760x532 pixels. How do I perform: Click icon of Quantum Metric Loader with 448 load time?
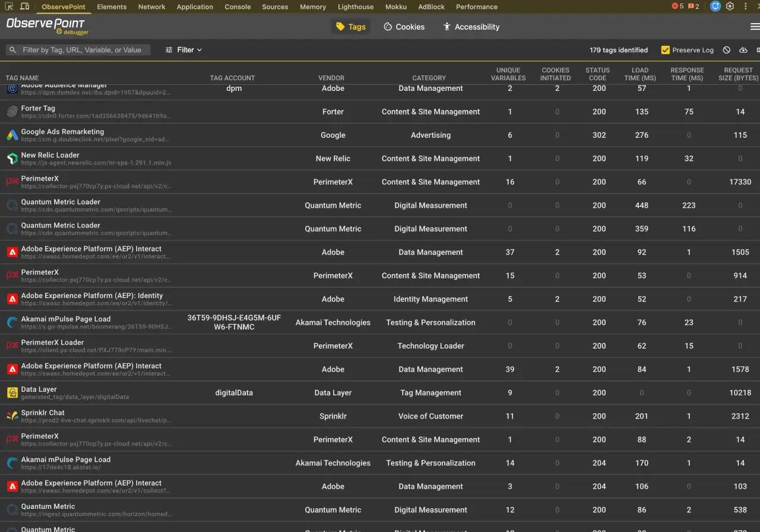pos(12,205)
